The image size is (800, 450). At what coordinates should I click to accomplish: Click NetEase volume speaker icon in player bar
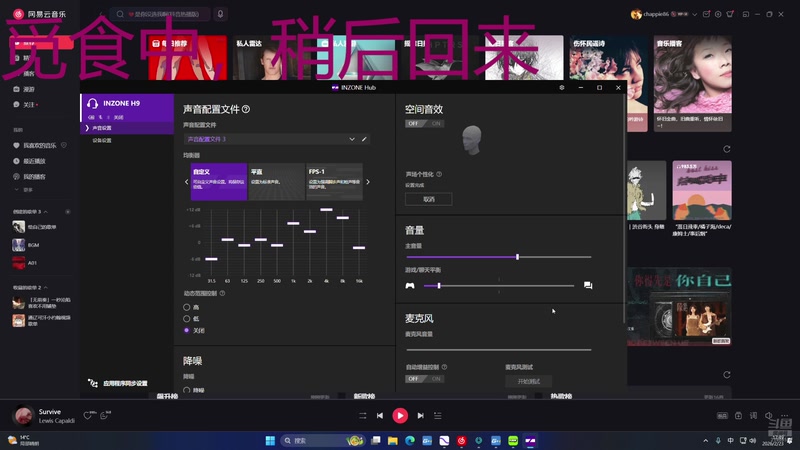point(768,416)
